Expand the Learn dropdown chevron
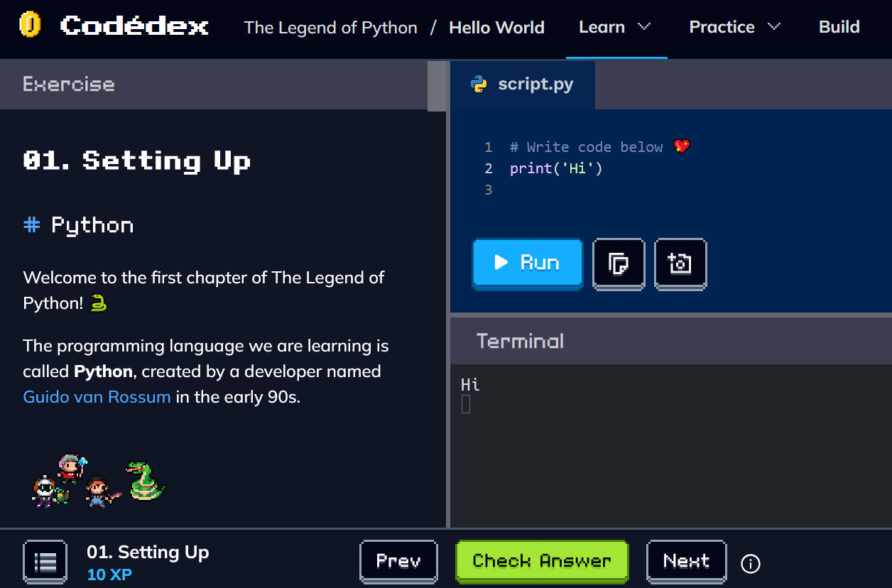892x588 pixels. coord(644,27)
